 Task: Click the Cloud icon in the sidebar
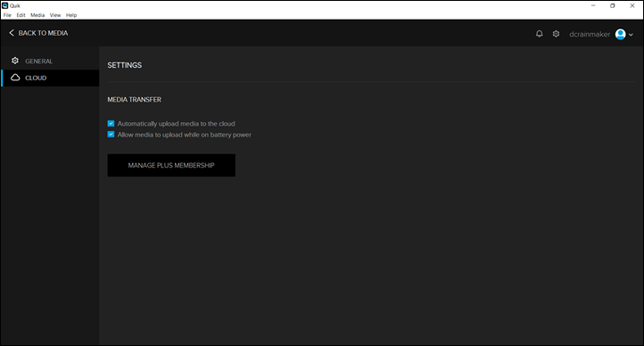click(15, 78)
